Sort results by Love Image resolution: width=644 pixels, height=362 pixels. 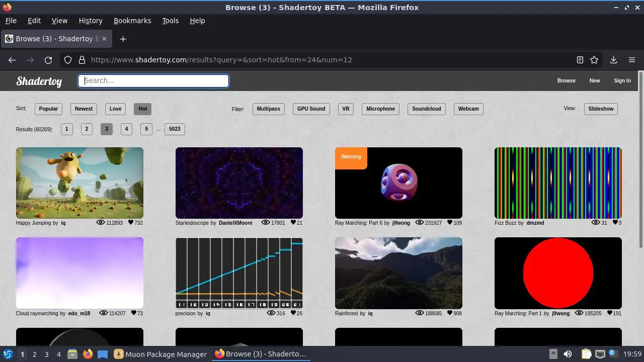[115, 109]
